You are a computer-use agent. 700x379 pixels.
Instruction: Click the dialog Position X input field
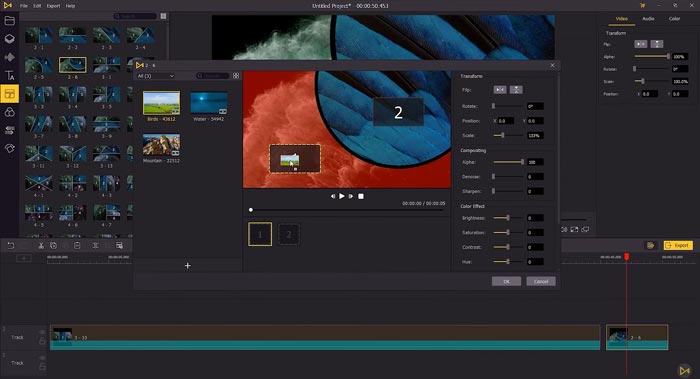[505, 121]
